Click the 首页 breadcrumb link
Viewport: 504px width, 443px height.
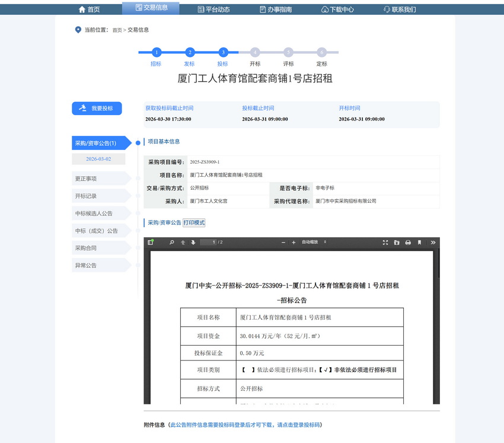[117, 30]
